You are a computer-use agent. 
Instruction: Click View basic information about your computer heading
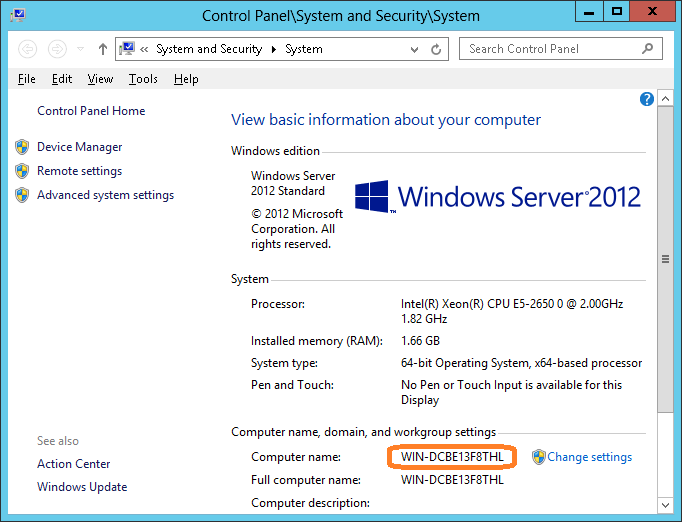pos(386,120)
